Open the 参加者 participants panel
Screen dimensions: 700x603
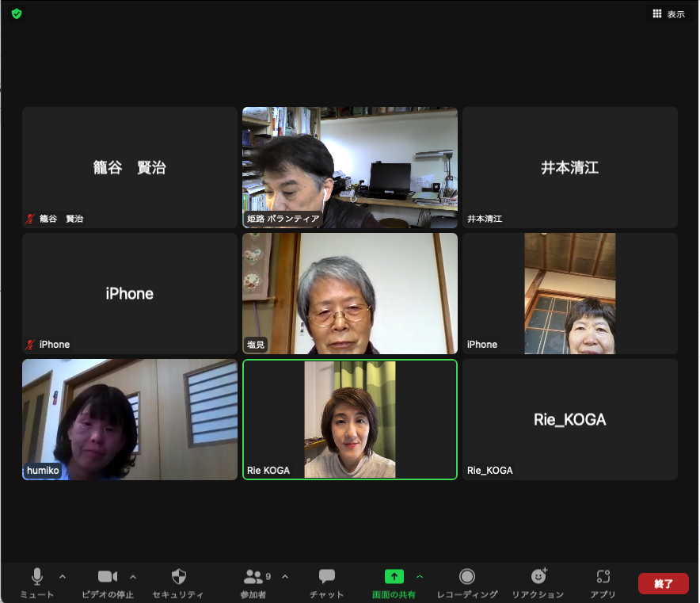pos(253,582)
